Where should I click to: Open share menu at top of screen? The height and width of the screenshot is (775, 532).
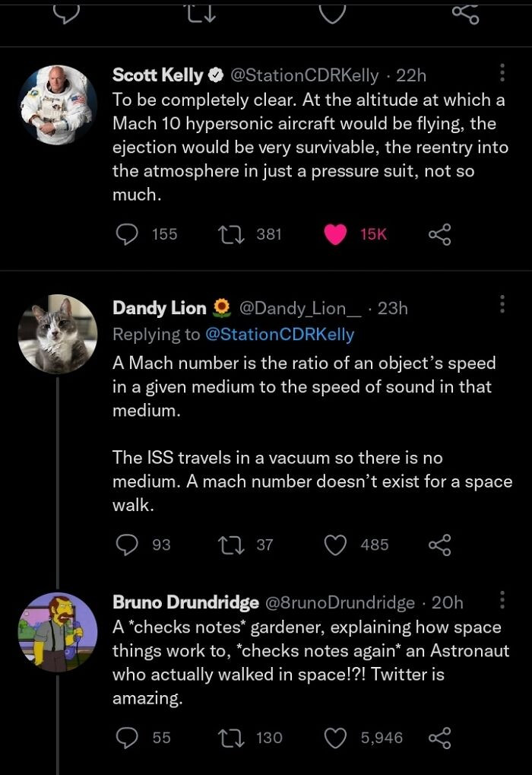point(466,14)
